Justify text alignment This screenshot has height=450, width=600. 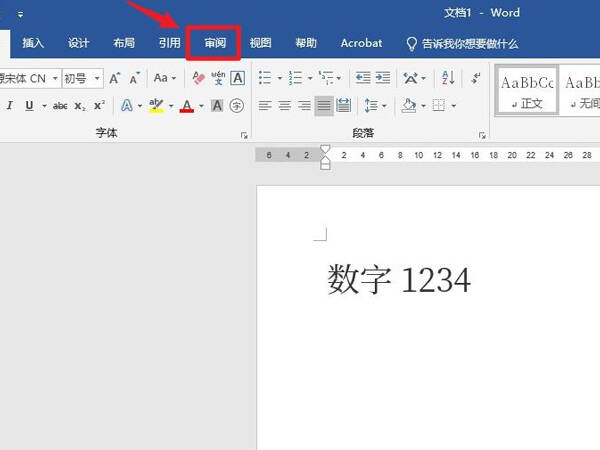[x=324, y=106]
